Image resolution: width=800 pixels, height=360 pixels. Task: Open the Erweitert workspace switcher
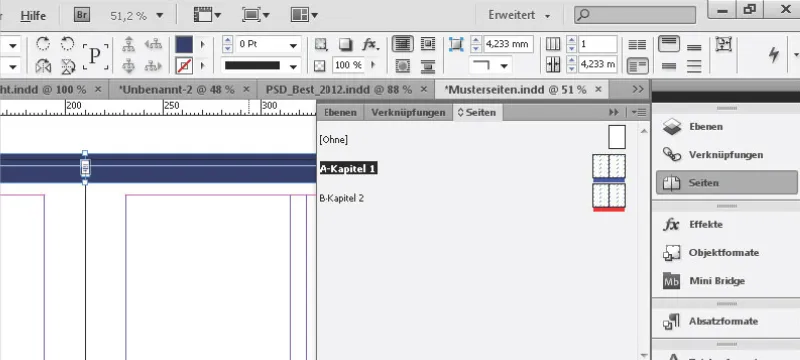pos(519,15)
